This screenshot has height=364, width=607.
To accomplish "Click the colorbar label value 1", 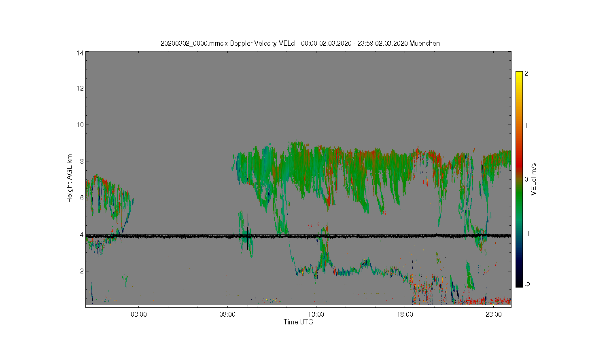I will [526, 125].
